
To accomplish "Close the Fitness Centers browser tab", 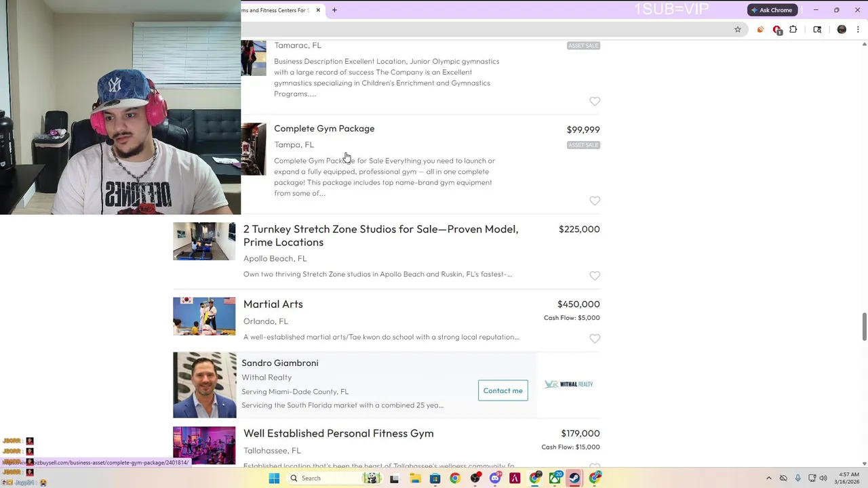I will point(318,10).
